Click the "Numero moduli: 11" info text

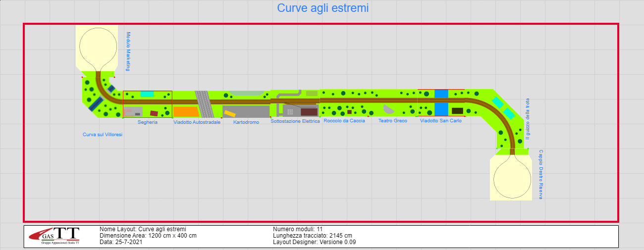coord(297,229)
